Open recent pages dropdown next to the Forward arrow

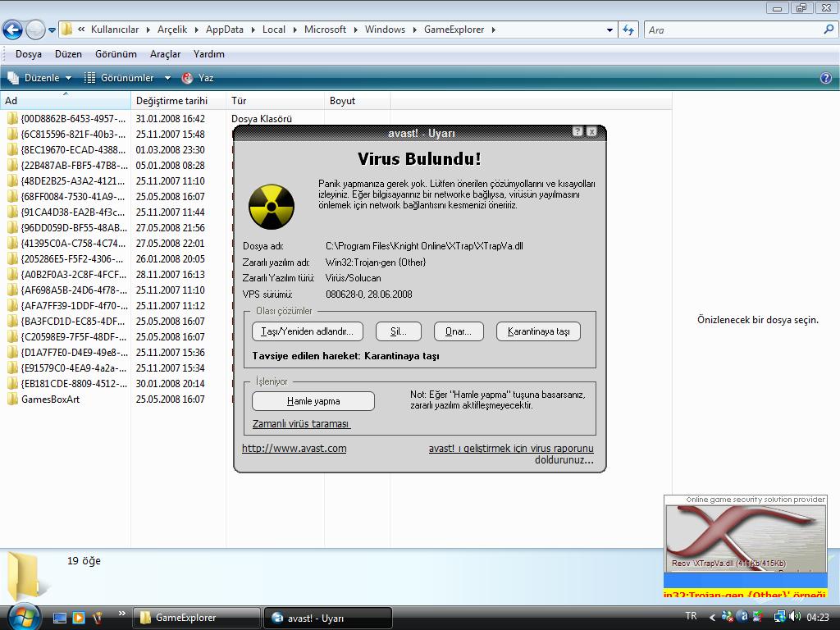pos(52,30)
